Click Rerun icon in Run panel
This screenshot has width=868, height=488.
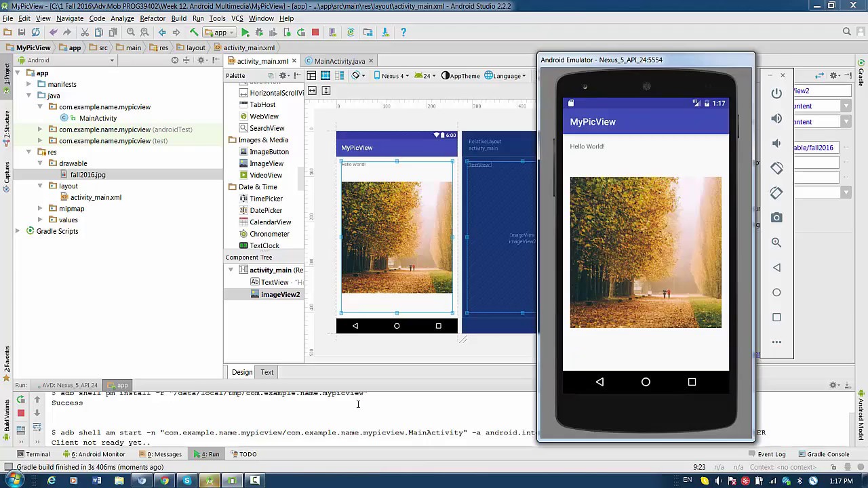coord(21,399)
